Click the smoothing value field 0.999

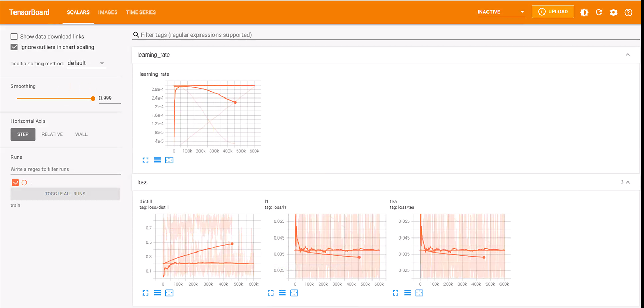click(x=110, y=98)
